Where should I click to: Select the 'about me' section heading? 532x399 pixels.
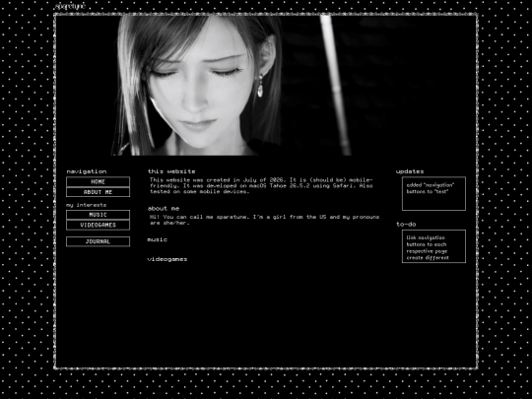tap(164, 208)
